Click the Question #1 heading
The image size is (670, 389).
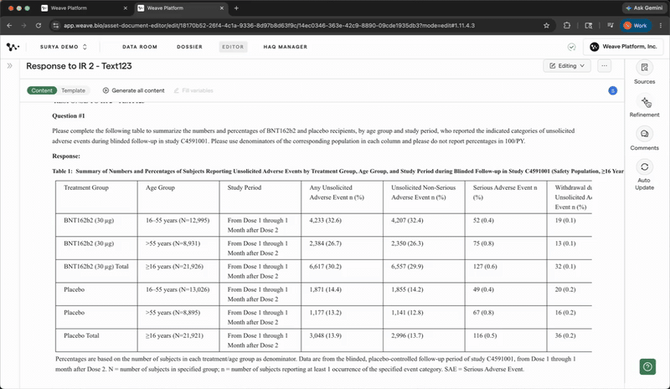point(68,116)
